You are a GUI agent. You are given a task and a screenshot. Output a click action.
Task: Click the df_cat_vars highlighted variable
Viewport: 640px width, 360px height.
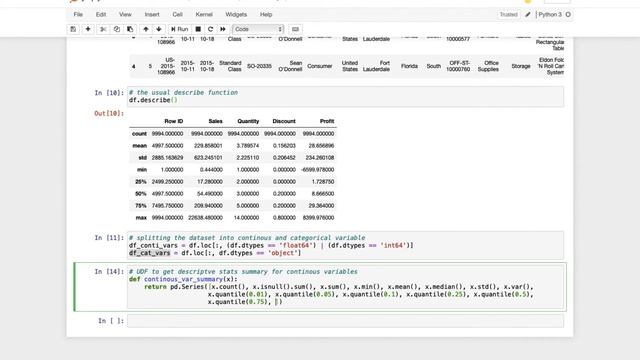149,253
